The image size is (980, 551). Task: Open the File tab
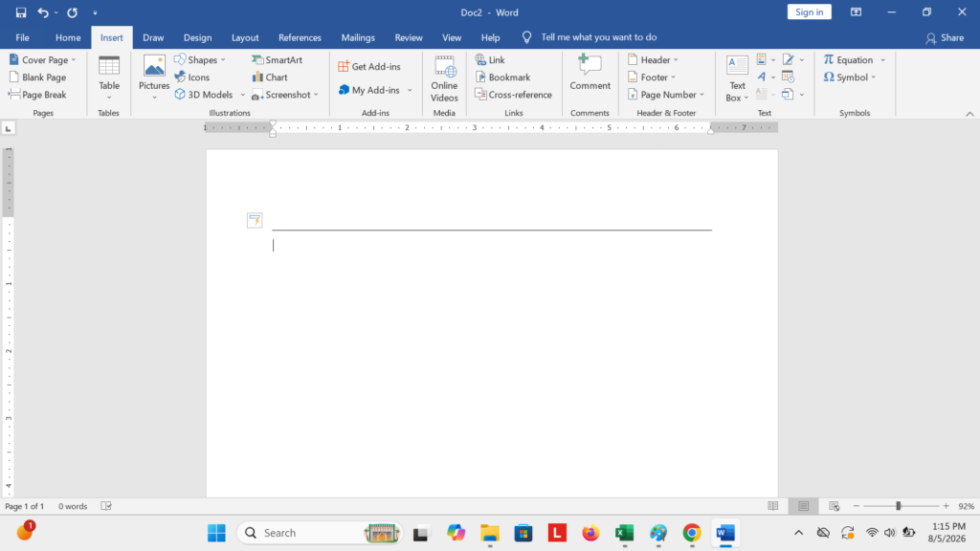pyautogui.click(x=23, y=37)
